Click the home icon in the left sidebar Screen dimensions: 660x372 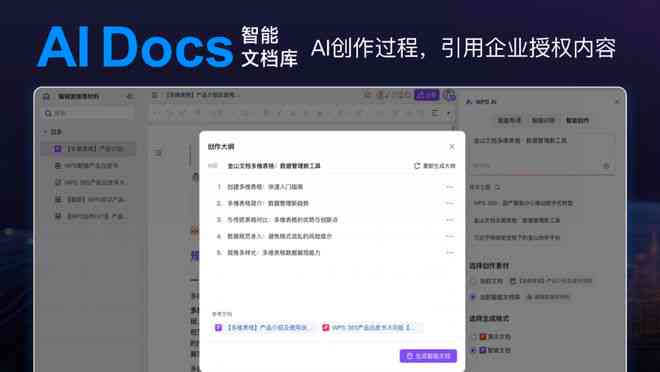coord(46,96)
